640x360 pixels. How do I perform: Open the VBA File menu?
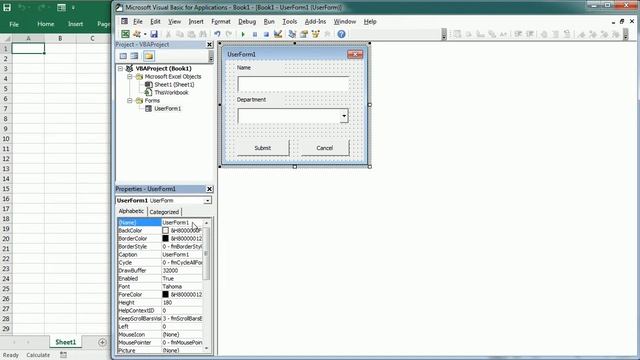(138, 22)
